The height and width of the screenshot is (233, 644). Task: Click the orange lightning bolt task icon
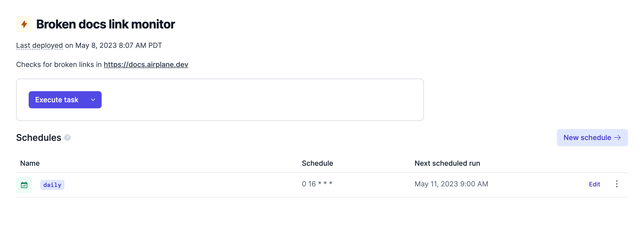pyautogui.click(x=24, y=24)
